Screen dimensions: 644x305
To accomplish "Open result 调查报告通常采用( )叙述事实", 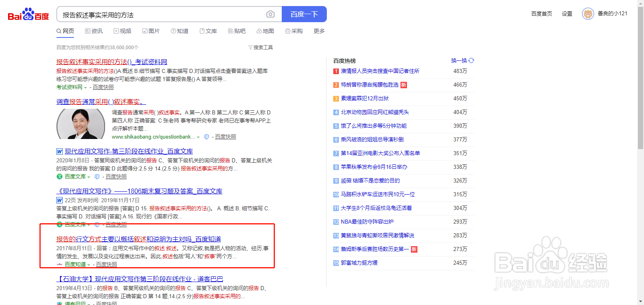I will pyautogui.click(x=101, y=102).
